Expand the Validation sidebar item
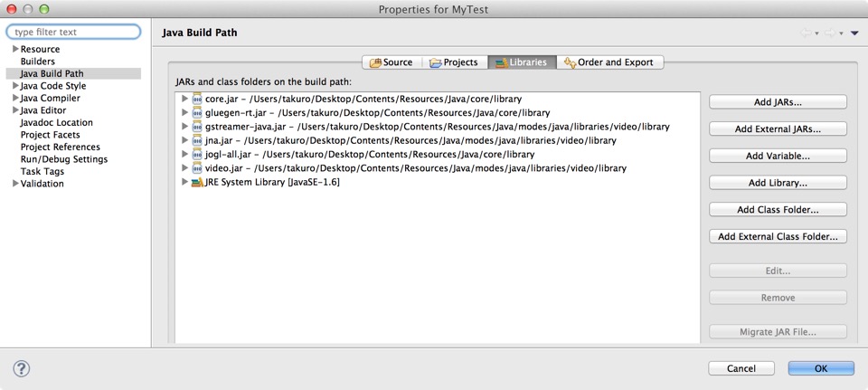868x390 pixels. (15, 184)
